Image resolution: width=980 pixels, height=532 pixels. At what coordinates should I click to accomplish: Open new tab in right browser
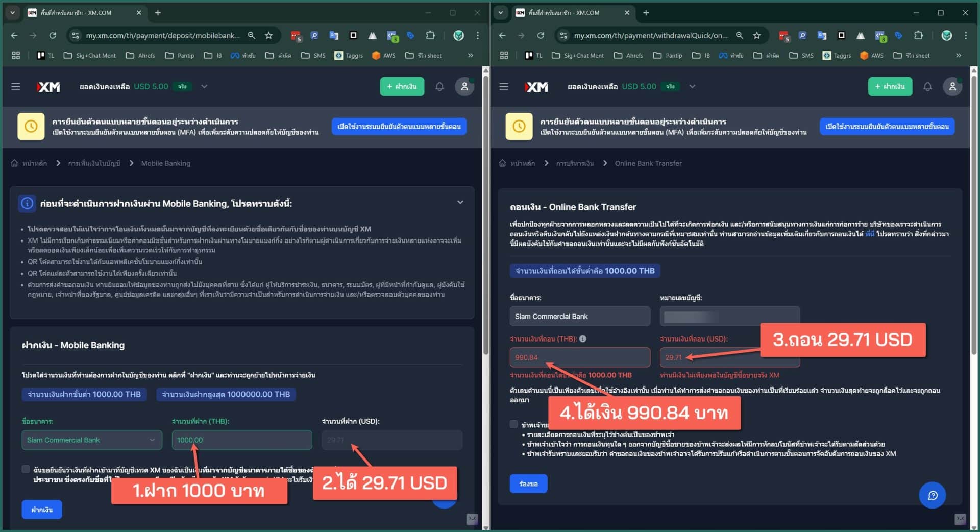point(646,13)
